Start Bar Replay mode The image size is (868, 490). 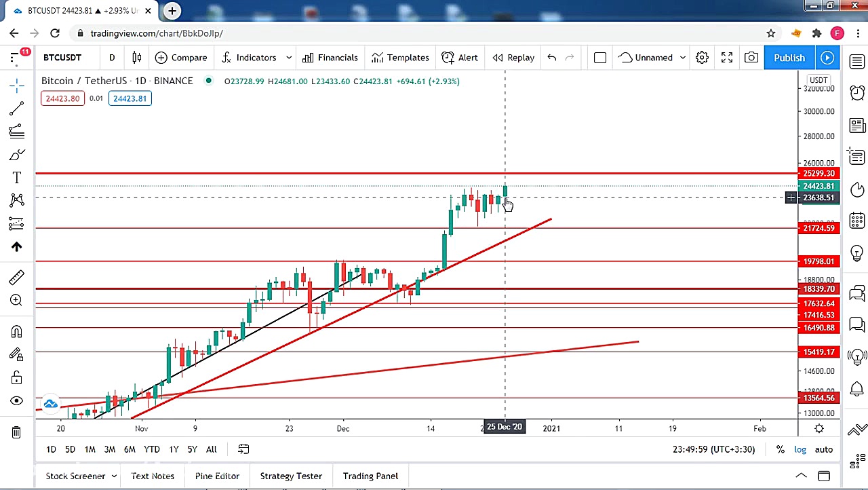[513, 58]
